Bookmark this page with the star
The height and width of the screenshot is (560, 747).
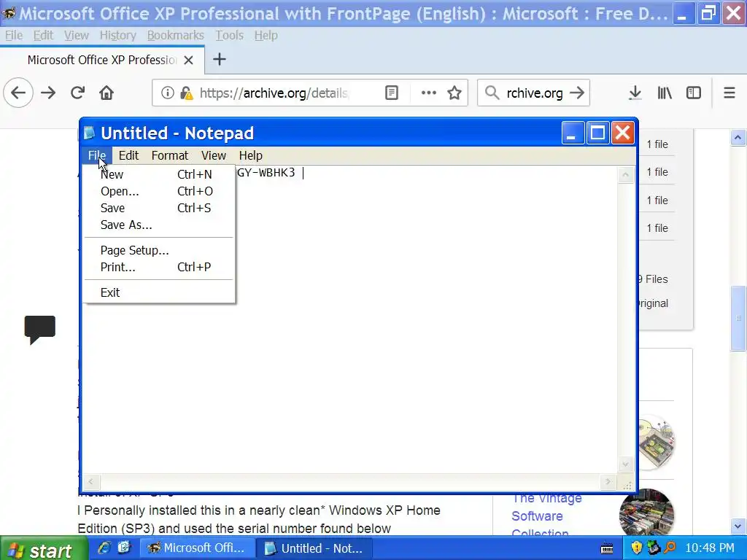(x=454, y=93)
